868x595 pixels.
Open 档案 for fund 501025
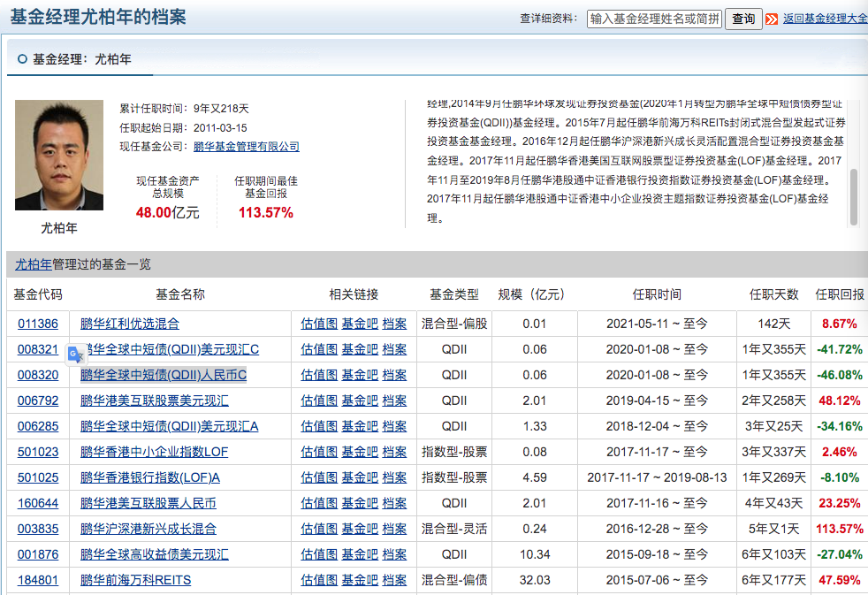[394, 477]
